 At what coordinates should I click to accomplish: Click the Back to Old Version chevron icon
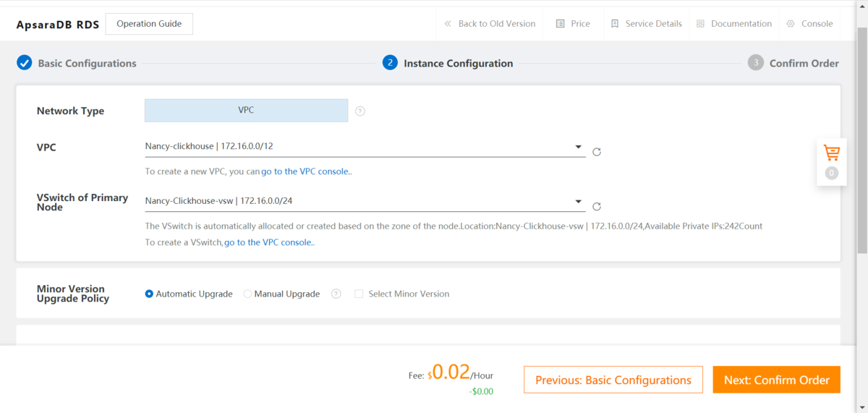point(448,24)
